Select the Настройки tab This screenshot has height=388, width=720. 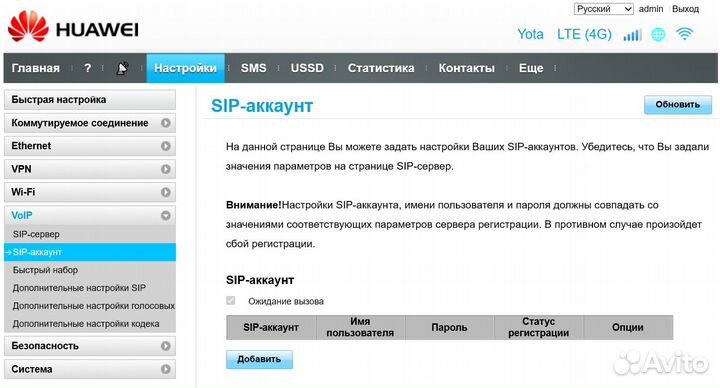click(186, 68)
